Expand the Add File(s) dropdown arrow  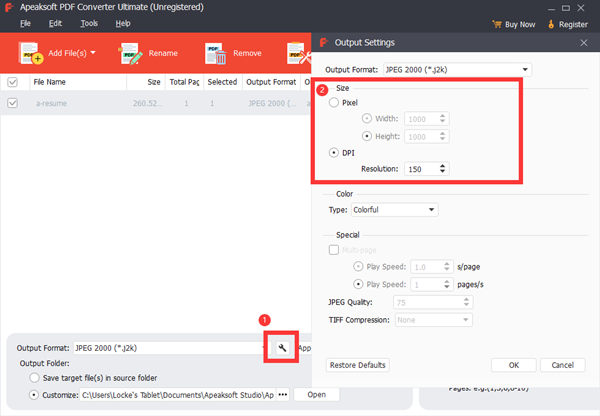93,53
